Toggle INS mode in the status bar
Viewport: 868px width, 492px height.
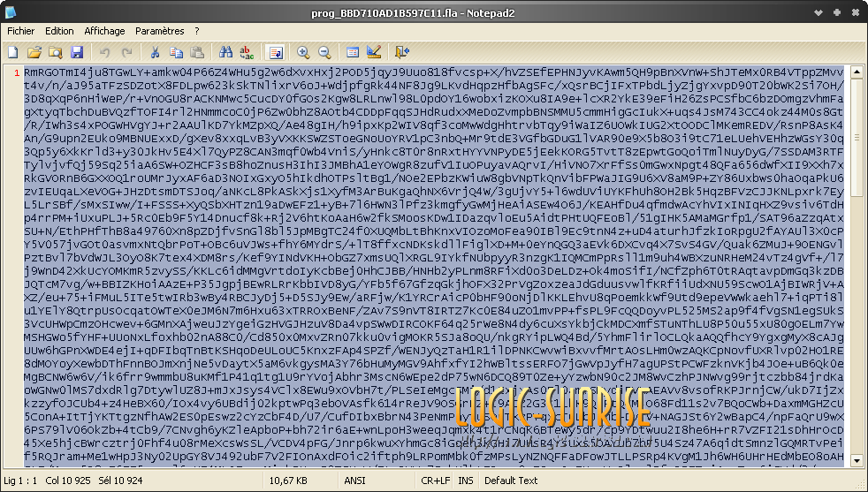point(466,481)
